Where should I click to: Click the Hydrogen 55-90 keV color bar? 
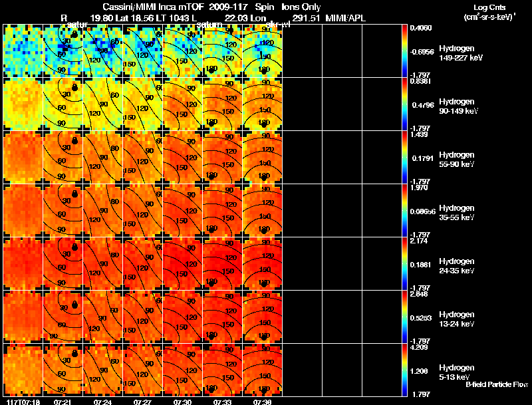pos(404,158)
